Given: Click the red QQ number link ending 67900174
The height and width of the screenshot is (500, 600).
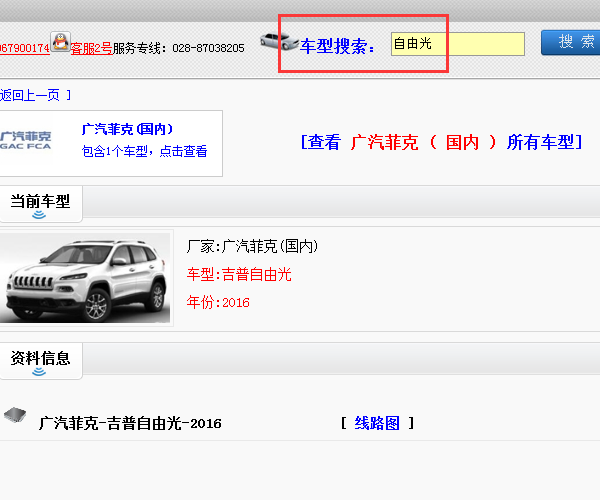Looking at the screenshot, I should [x=25, y=49].
